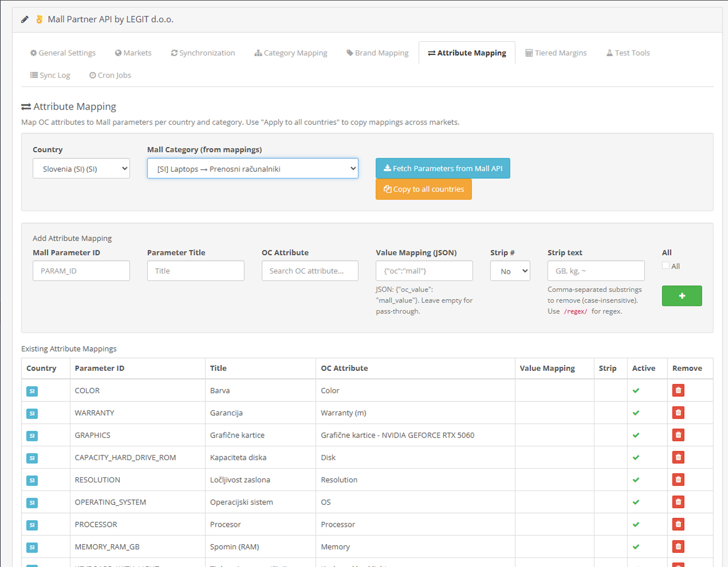The image size is (728, 567).
Task: Delete the CAPACITY_HARD_DRIVE_ROM mapping
Action: 678,457
